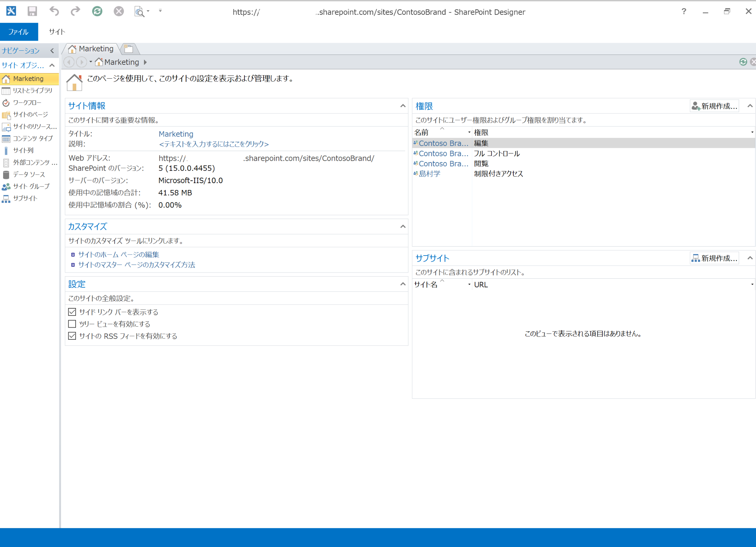Click the Stop icon in quick access toolbar
The height and width of the screenshot is (547, 756).
click(118, 11)
